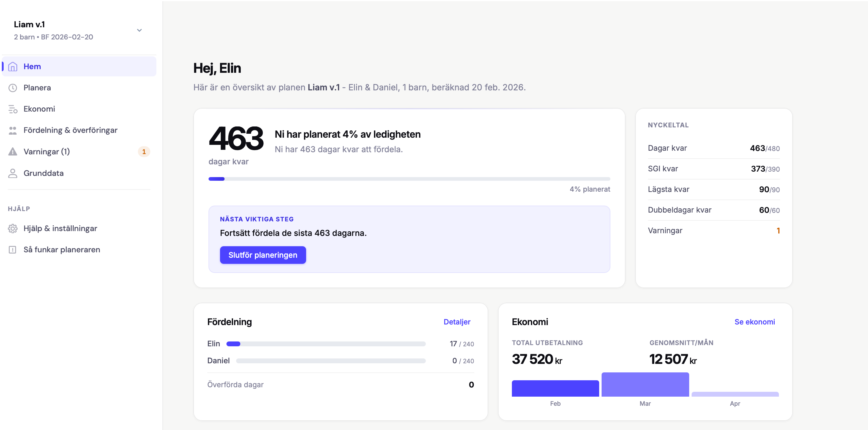Click the Grunddata person icon

point(13,173)
